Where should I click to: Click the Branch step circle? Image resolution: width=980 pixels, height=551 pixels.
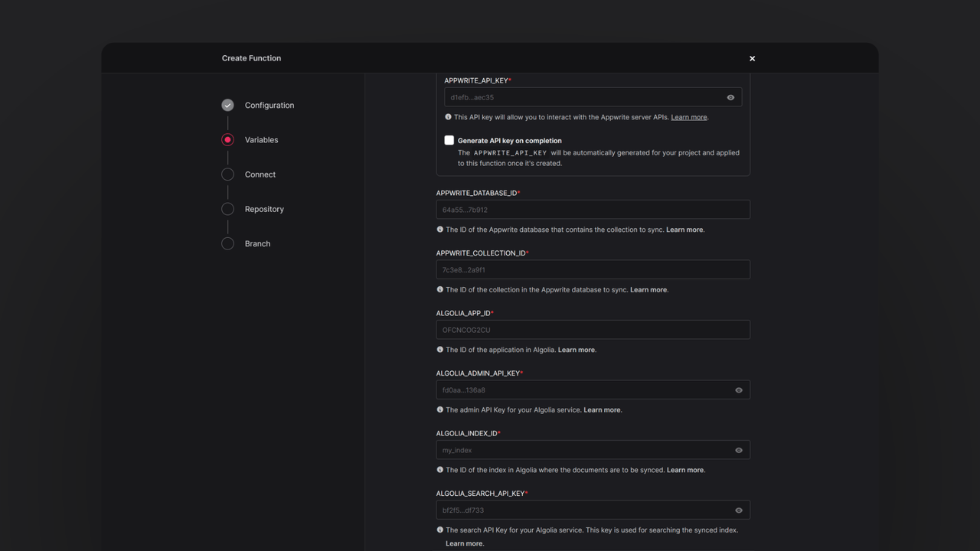[x=227, y=243]
